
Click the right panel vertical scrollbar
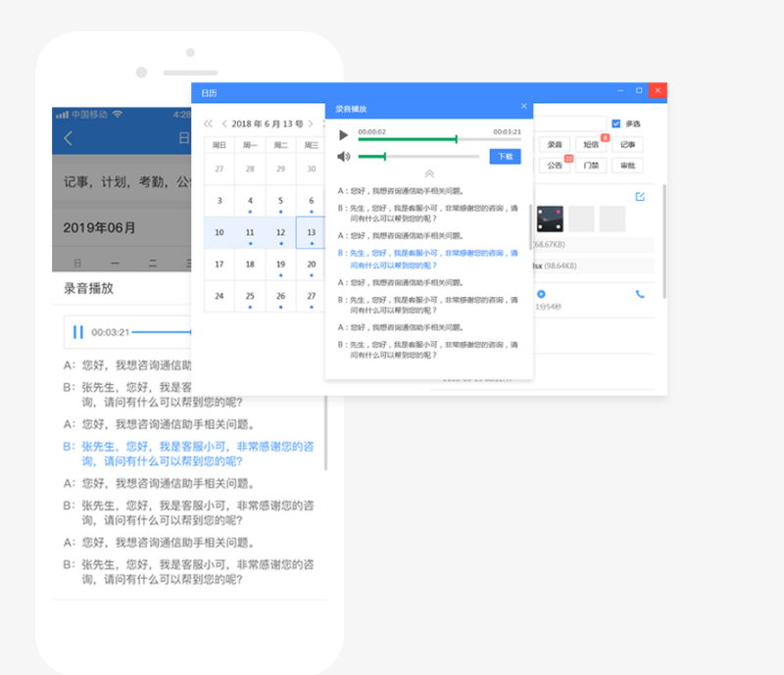coord(664,242)
